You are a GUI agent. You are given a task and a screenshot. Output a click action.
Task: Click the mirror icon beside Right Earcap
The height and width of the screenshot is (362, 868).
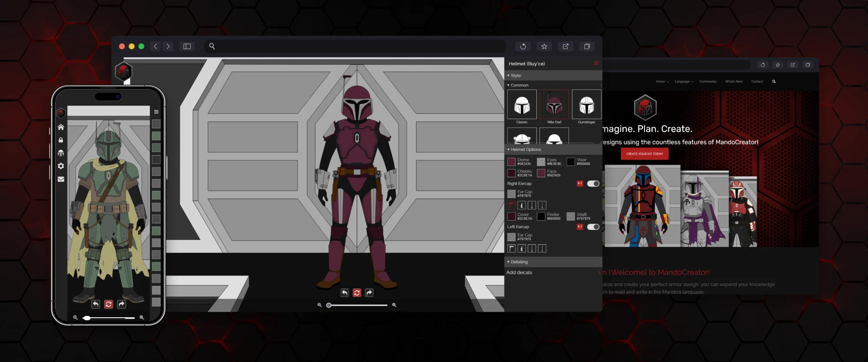tap(580, 183)
